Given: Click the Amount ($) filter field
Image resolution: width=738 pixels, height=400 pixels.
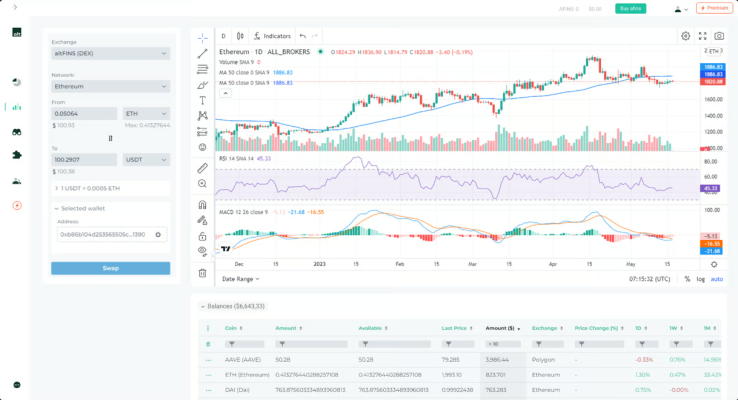Looking at the screenshot, I should pos(503,344).
